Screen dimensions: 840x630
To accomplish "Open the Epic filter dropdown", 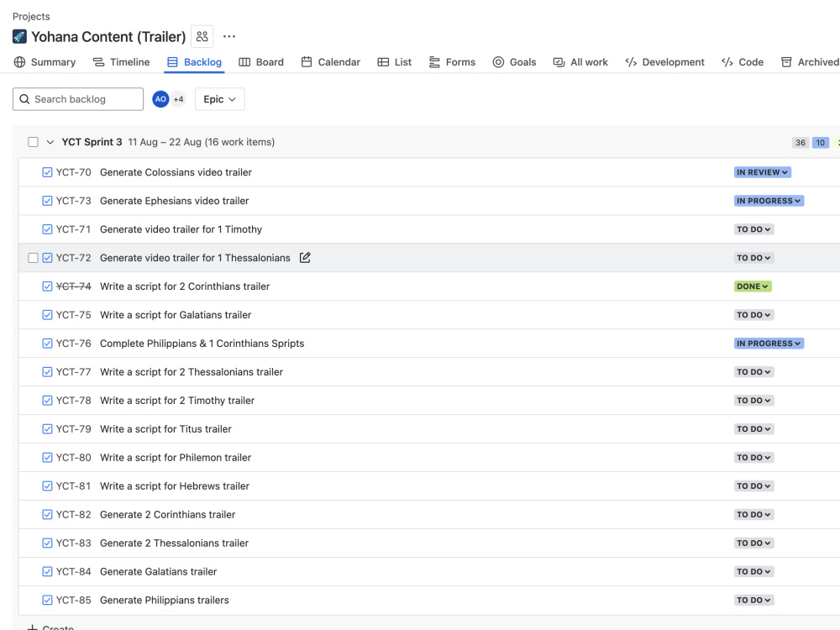I will [x=219, y=99].
